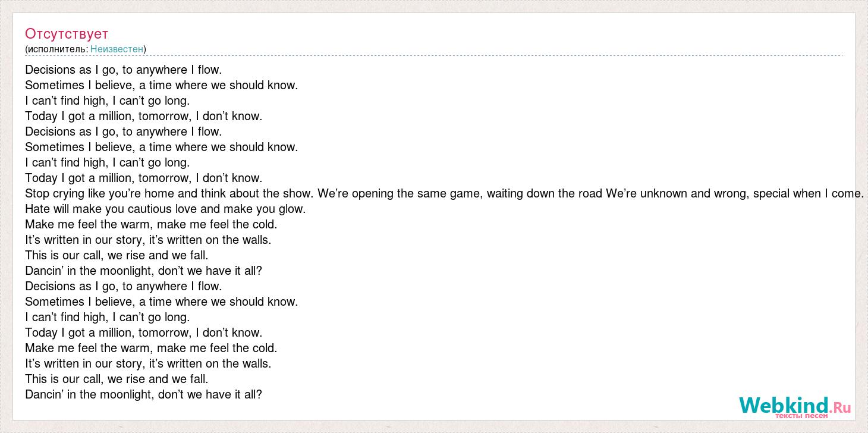Click the dashed divider under the title

click(434, 56)
